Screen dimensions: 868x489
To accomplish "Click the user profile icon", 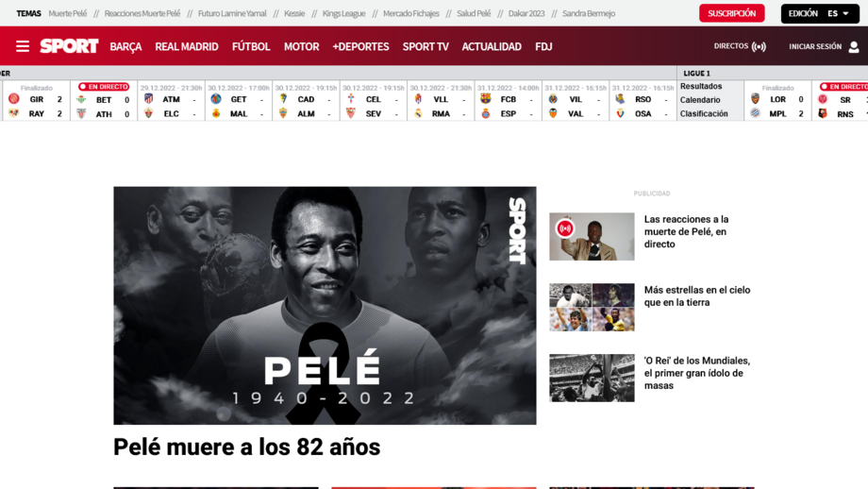I will (854, 47).
